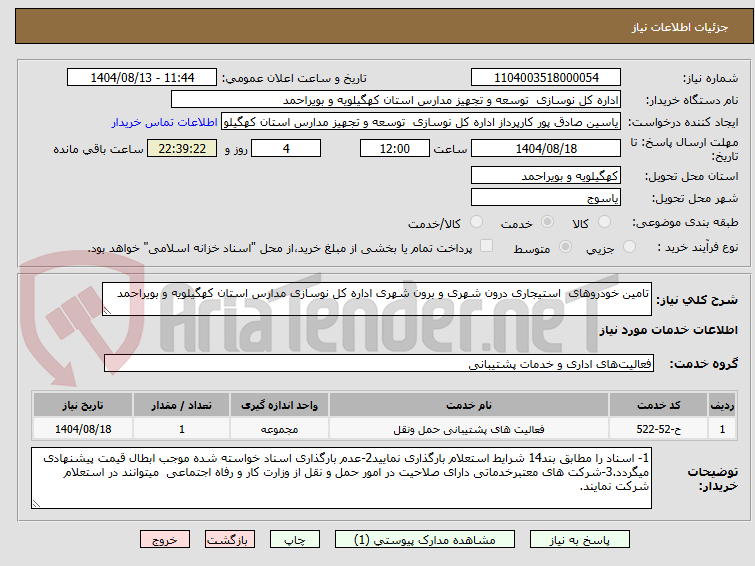Viewport: 755px width, 566px height.
Task: Click the announcement date field 1404/08/13 - 11:44
Action: (142, 78)
